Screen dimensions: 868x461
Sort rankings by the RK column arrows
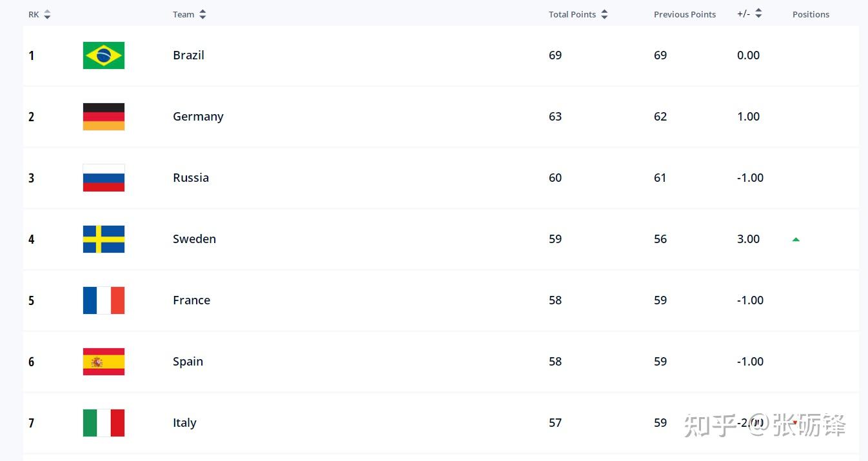[x=47, y=14]
